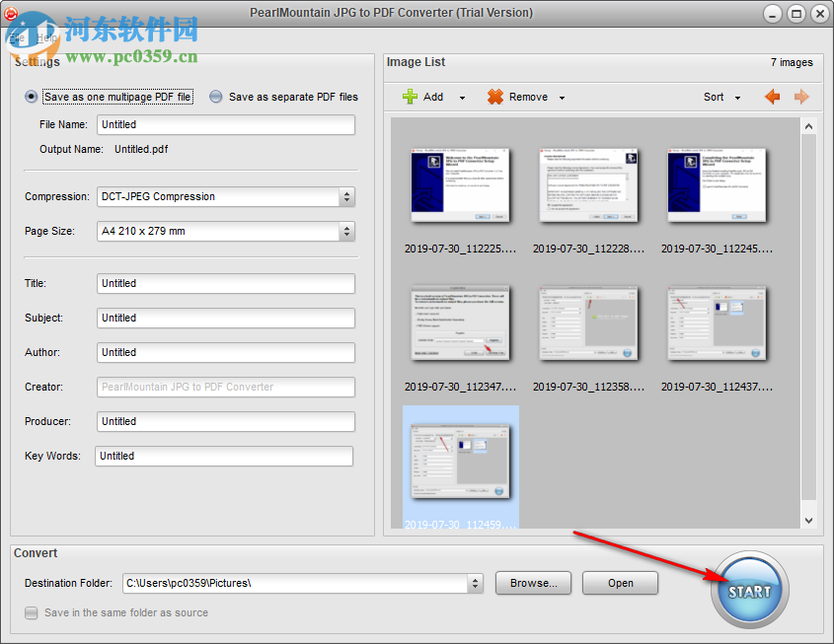Click the application logo in the title bar
This screenshot has width=834, height=644.
(x=12, y=13)
